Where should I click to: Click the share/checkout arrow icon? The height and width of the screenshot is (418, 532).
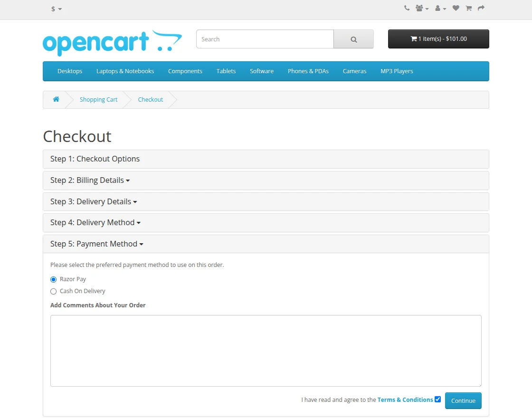tap(481, 8)
